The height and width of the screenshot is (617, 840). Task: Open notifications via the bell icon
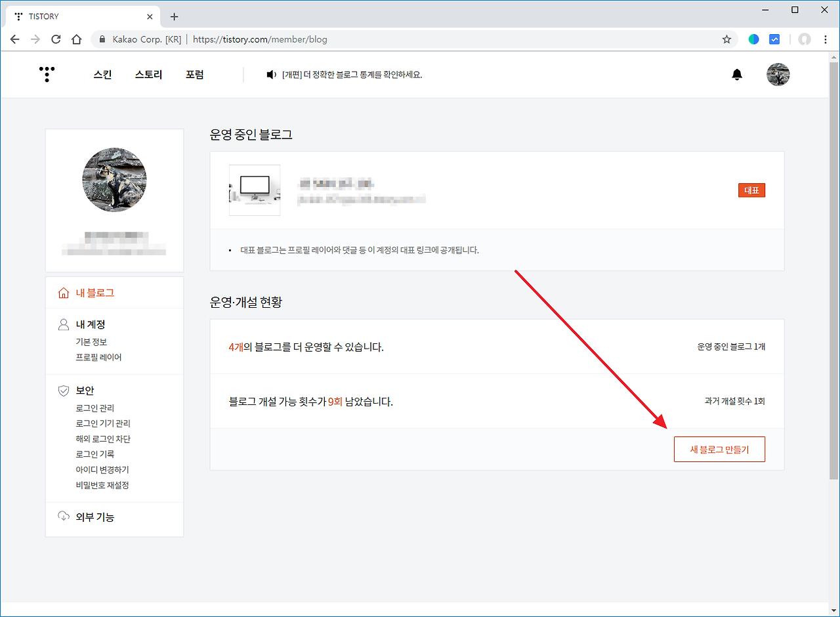(736, 74)
